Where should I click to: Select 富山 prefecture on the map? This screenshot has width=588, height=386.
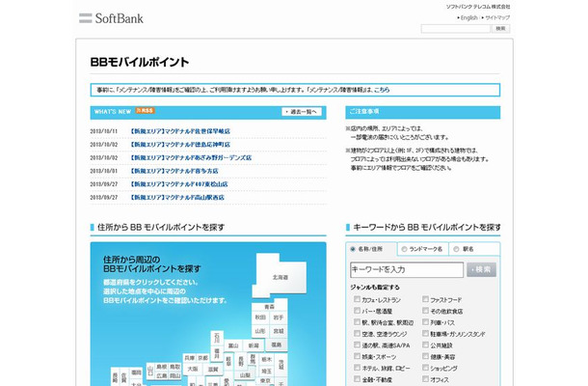click(x=233, y=345)
